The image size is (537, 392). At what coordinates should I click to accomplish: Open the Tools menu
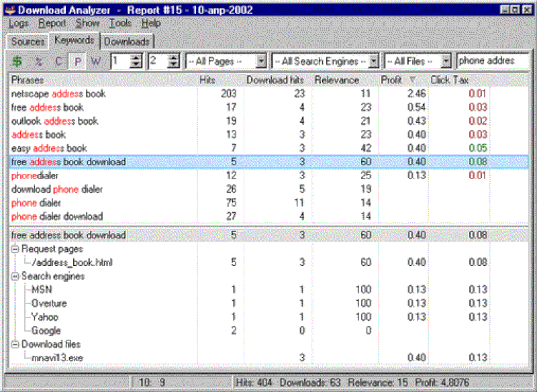pos(120,23)
